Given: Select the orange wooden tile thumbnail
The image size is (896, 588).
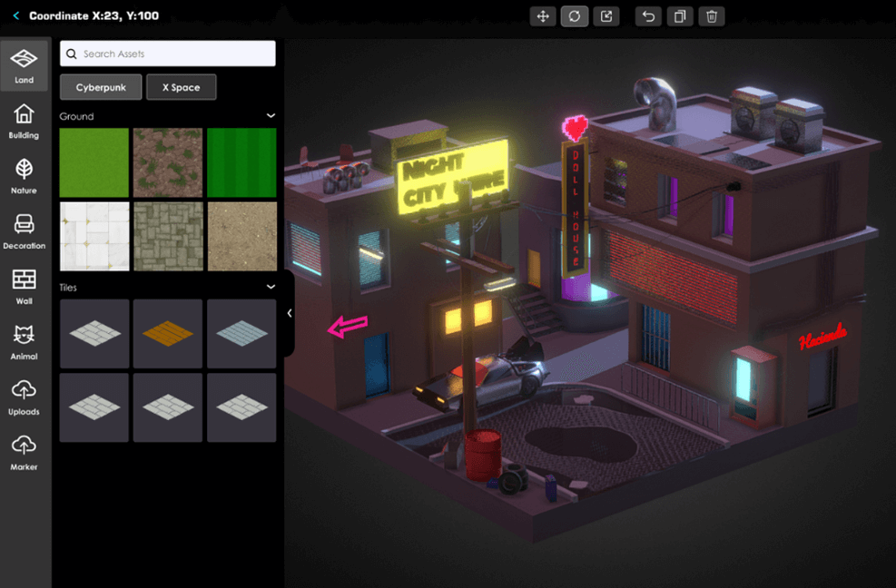Looking at the screenshot, I should pyautogui.click(x=168, y=333).
